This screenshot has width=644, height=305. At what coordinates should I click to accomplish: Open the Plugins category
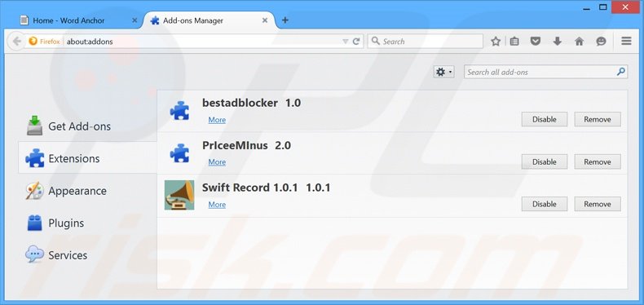[87, 223]
